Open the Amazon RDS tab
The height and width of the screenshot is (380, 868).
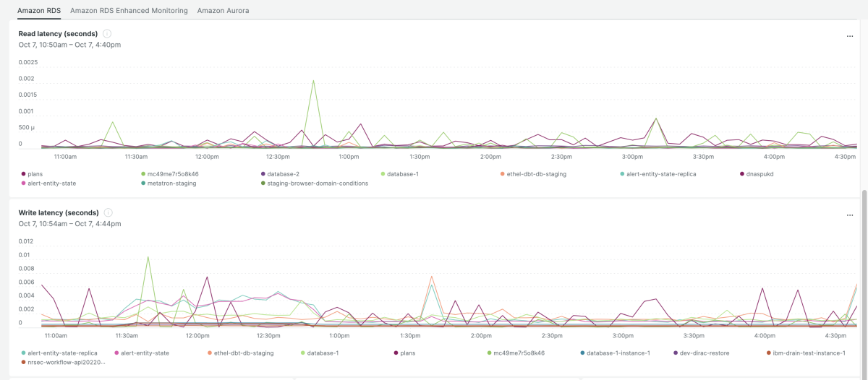39,11
